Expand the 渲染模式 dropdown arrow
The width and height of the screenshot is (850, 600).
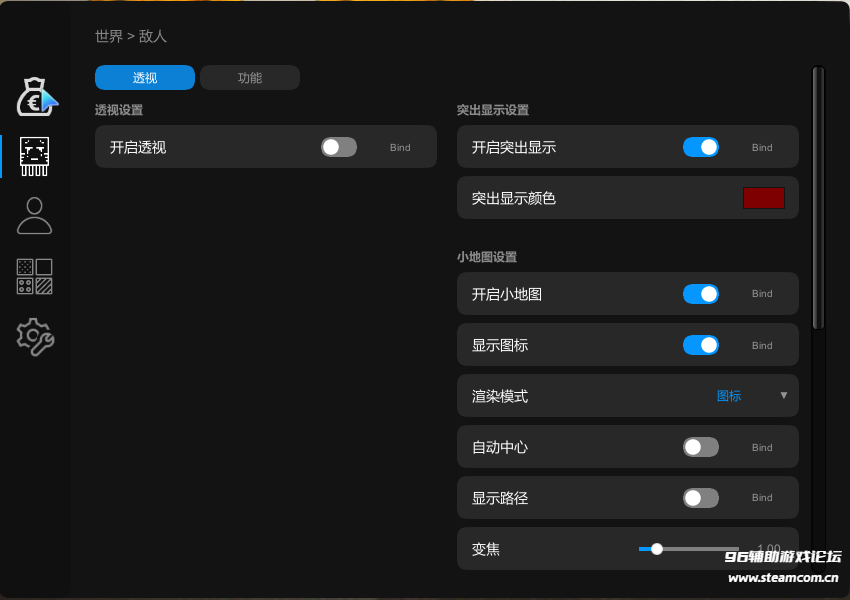pos(784,396)
